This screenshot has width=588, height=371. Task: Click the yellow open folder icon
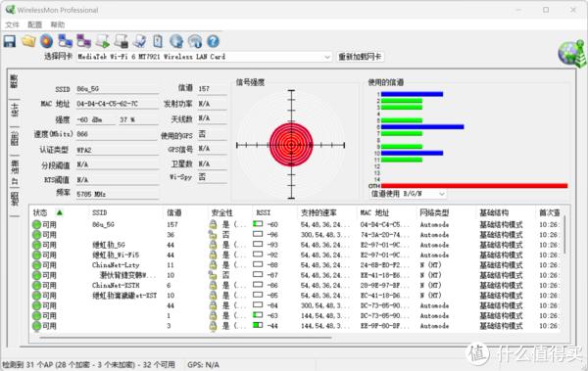[28, 41]
